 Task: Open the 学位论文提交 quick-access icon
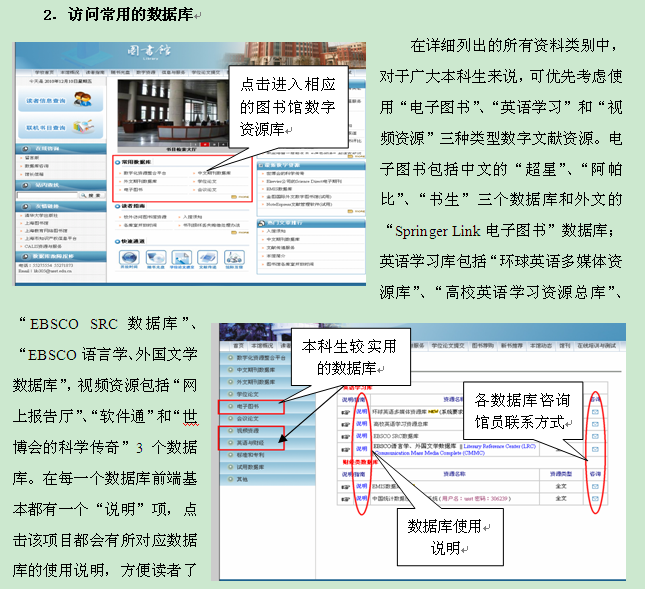pyautogui.click(x=181, y=257)
